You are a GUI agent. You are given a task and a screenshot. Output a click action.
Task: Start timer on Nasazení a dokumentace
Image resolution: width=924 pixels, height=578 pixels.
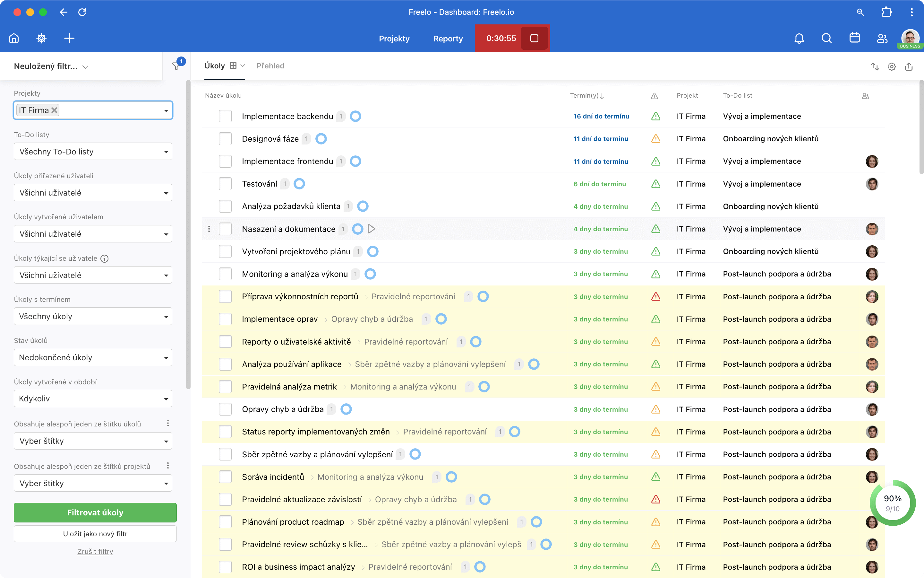click(371, 229)
